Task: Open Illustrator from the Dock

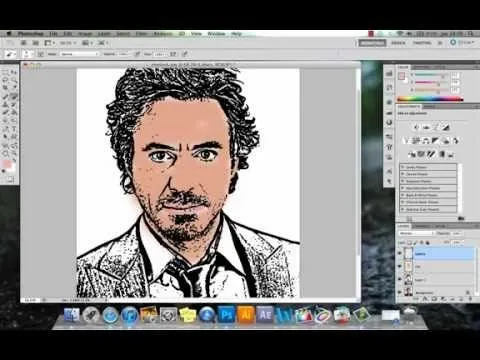Action: click(246, 314)
